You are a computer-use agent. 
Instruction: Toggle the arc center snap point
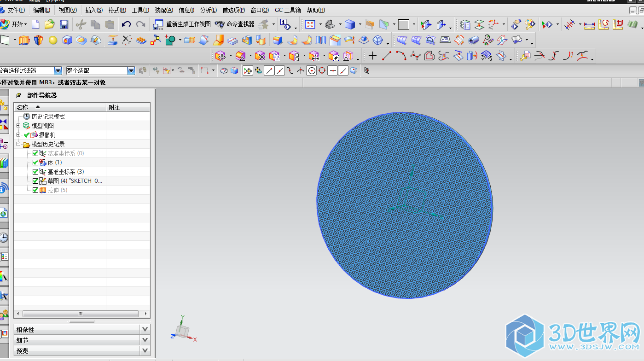(x=312, y=70)
